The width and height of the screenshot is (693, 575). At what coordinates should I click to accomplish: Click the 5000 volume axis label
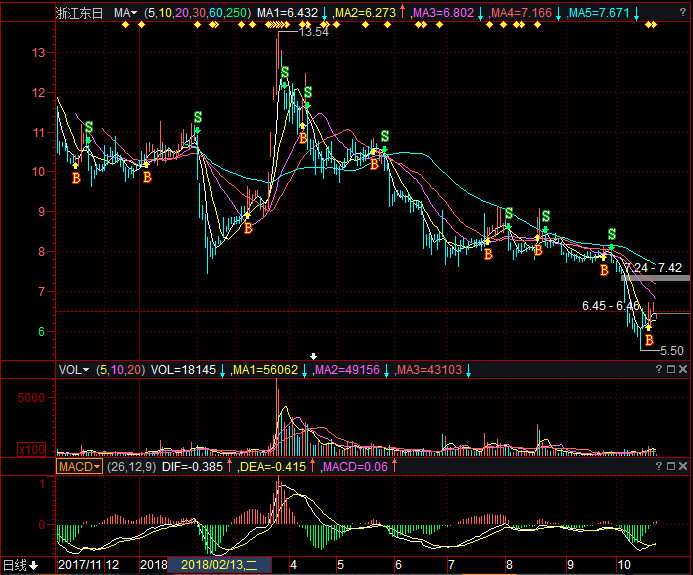(x=31, y=398)
